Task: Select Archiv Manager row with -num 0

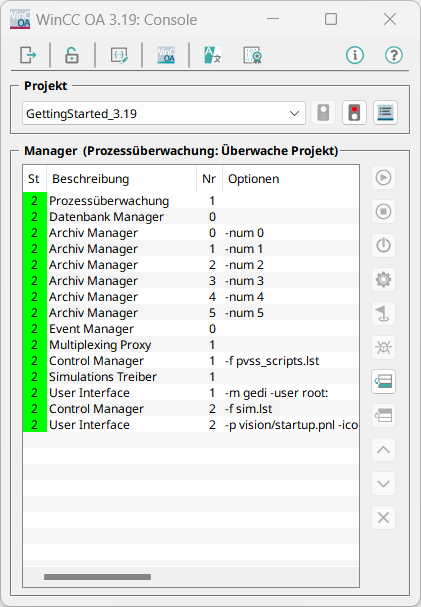Action: (x=191, y=233)
